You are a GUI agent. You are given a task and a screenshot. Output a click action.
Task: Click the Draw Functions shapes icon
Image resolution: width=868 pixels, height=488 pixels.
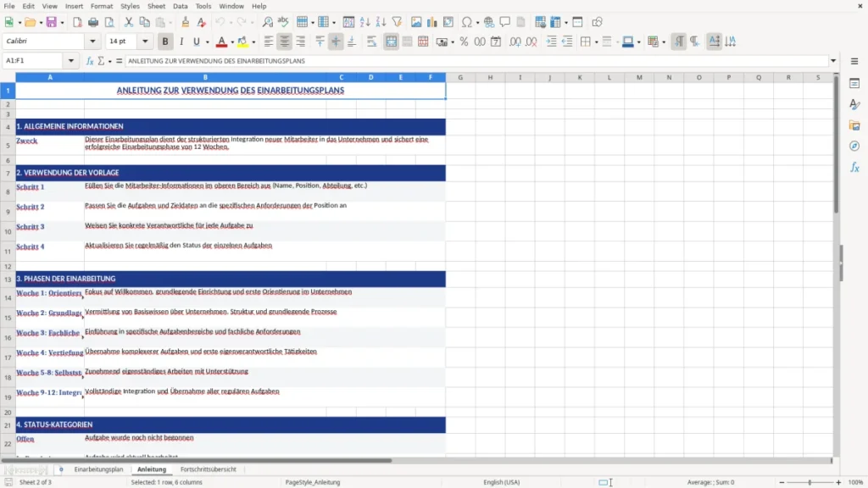pyautogui.click(x=597, y=22)
